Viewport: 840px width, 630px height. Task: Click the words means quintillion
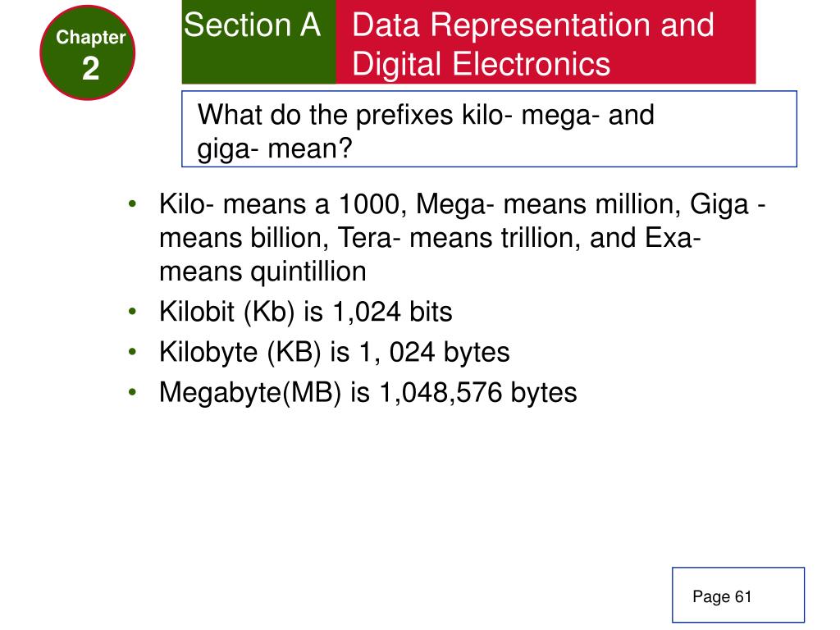point(262,272)
